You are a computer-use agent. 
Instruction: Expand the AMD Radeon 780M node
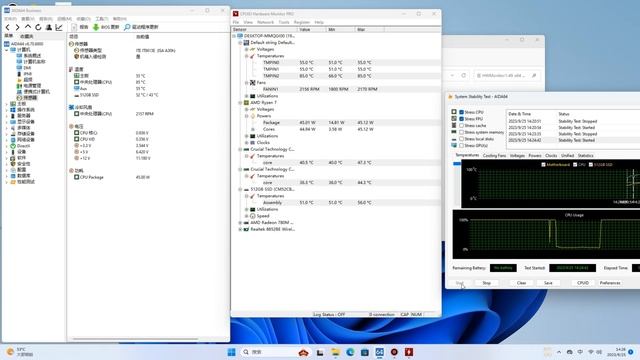(x=240, y=223)
